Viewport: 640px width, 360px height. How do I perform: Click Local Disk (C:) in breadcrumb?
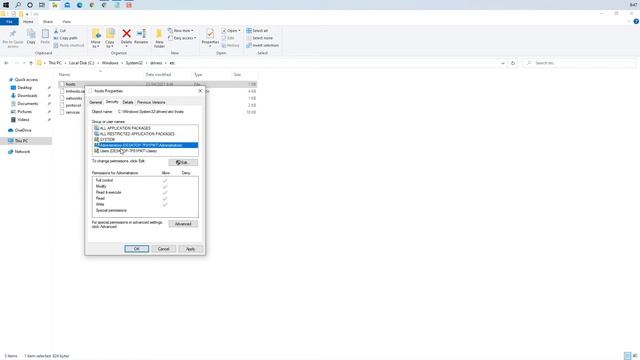tap(81, 63)
